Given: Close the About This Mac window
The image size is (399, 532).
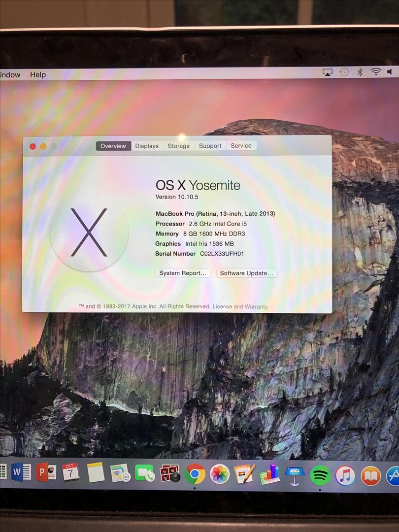Looking at the screenshot, I should point(33,147).
